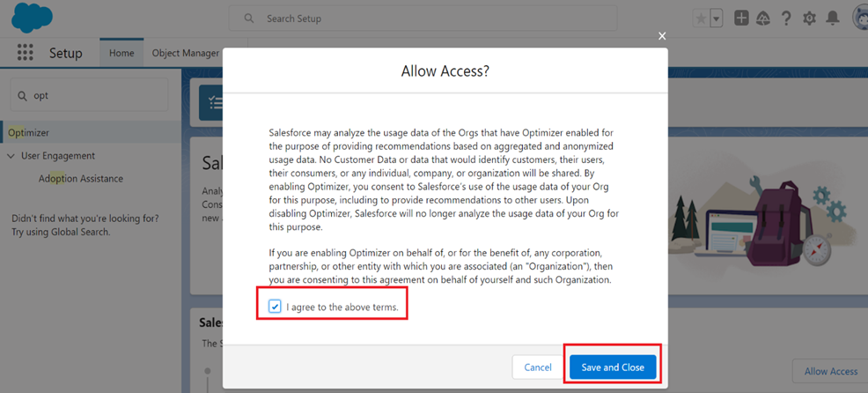
Task: Toggle the I agree to the above terms checkbox
Action: coord(275,307)
